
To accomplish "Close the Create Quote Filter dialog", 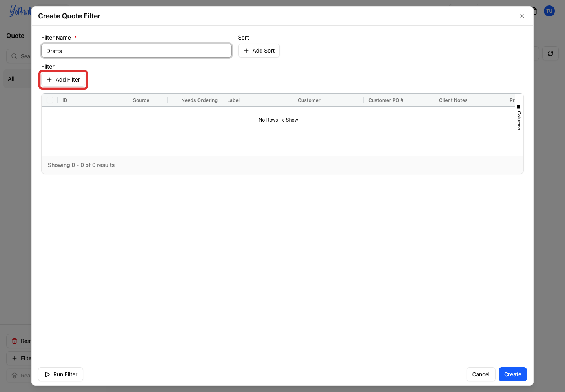I will (x=522, y=16).
